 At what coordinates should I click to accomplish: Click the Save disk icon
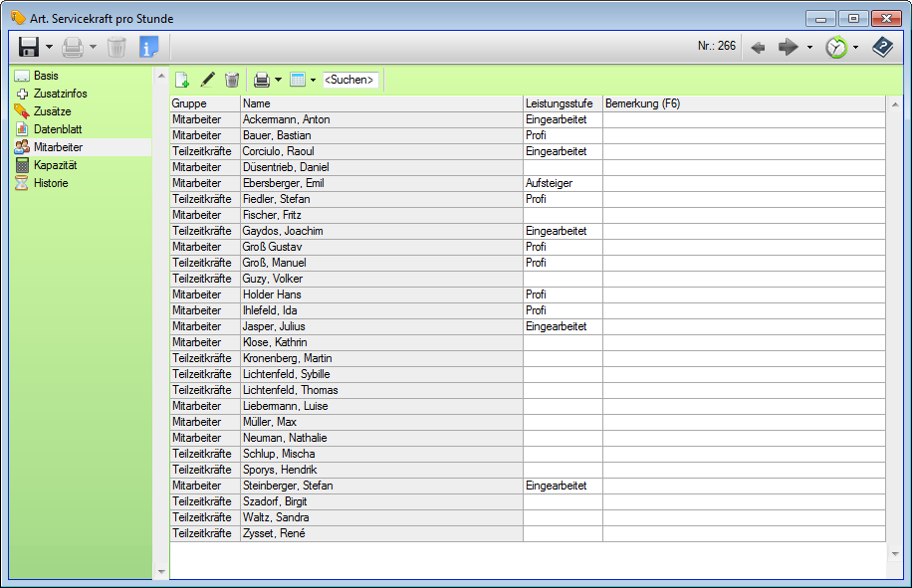coord(29,47)
